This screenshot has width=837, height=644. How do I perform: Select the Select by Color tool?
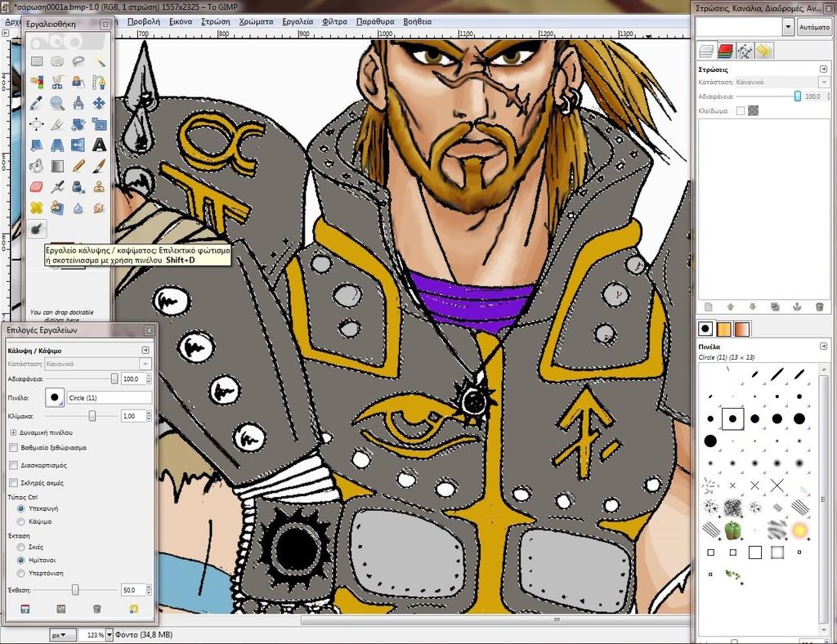click(36, 83)
